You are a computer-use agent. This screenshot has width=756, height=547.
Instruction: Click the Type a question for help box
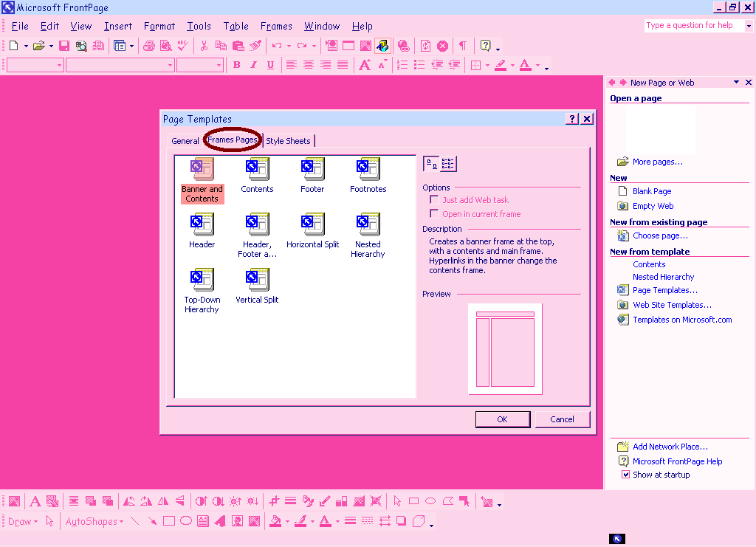tap(693, 25)
